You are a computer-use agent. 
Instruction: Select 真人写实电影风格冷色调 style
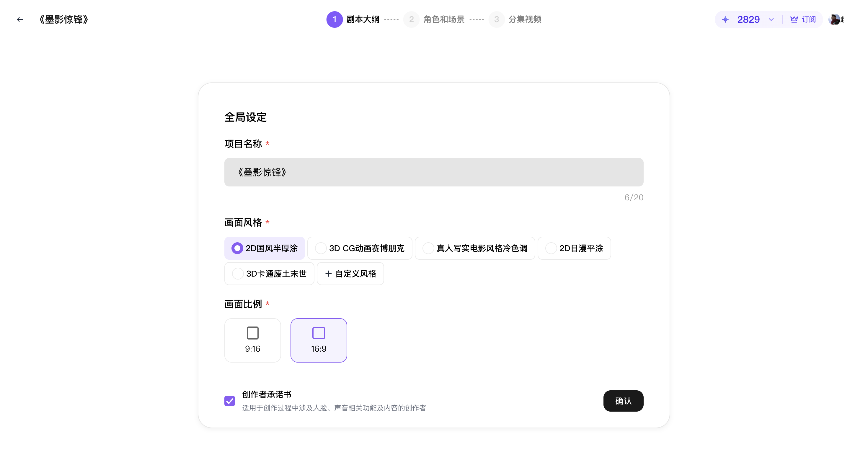[475, 248]
